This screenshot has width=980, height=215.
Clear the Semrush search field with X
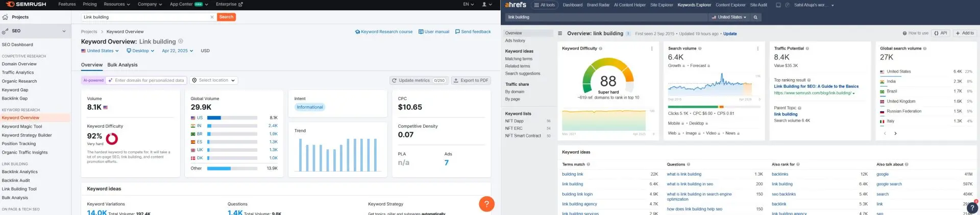pyautogui.click(x=212, y=17)
